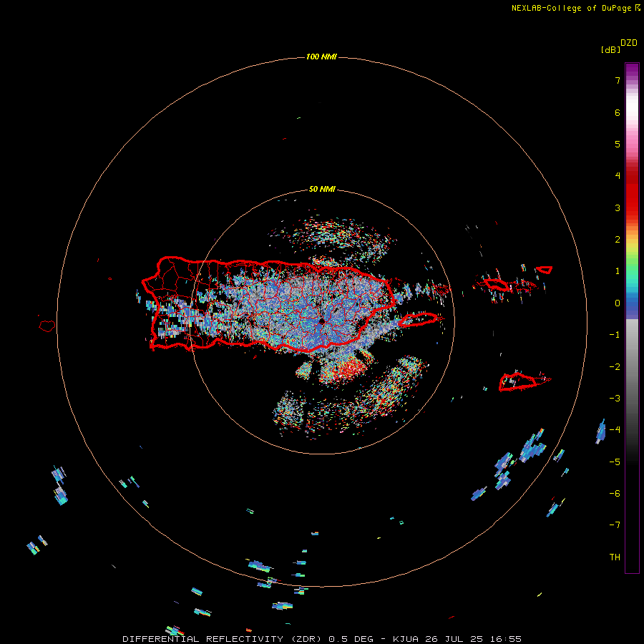This screenshot has width=644, height=644.
Task: Click the Vieques island outline east of Puerto Rico
Action: click(418, 320)
